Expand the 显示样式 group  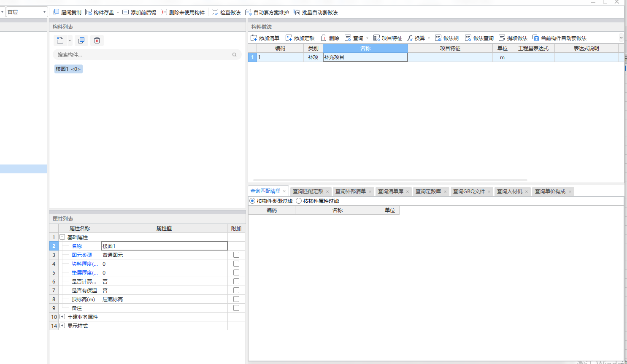point(62,326)
